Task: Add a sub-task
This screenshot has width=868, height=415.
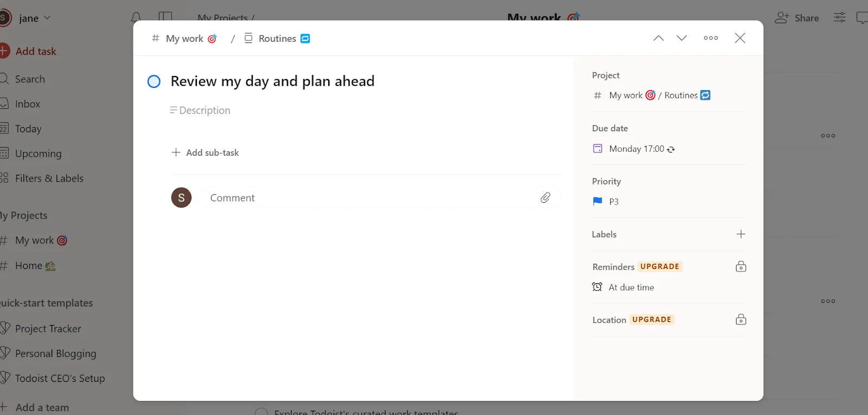Action: coord(205,152)
